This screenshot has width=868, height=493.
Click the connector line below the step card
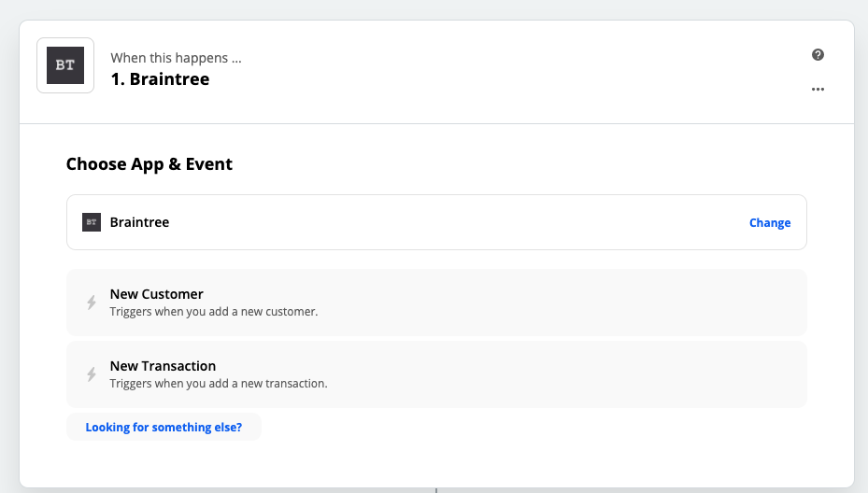pos(436,490)
